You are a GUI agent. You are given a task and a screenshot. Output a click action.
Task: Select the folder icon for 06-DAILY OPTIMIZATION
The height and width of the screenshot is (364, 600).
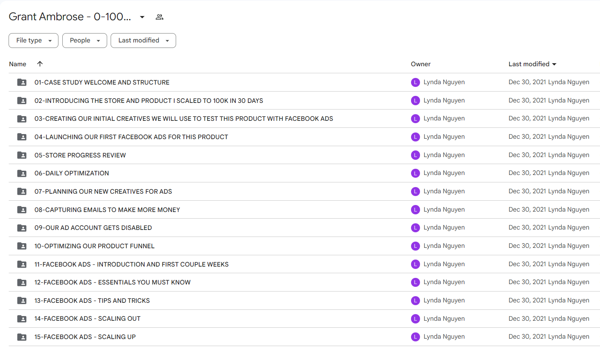[x=22, y=173]
